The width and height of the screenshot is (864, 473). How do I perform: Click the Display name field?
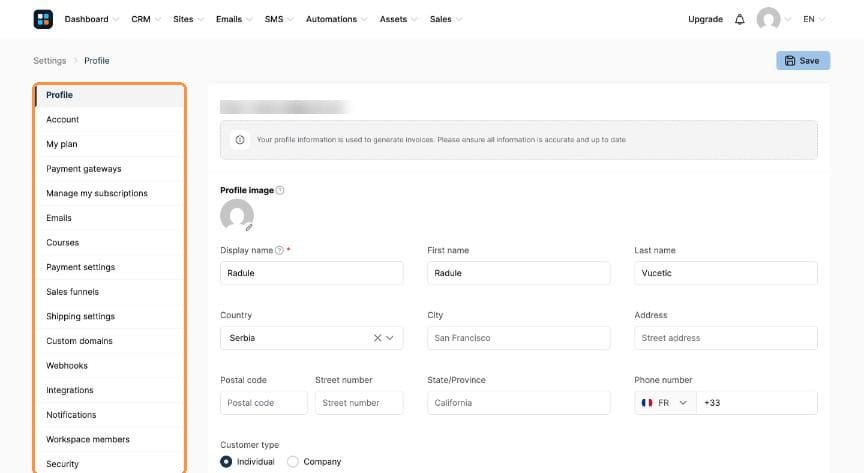tap(312, 273)
